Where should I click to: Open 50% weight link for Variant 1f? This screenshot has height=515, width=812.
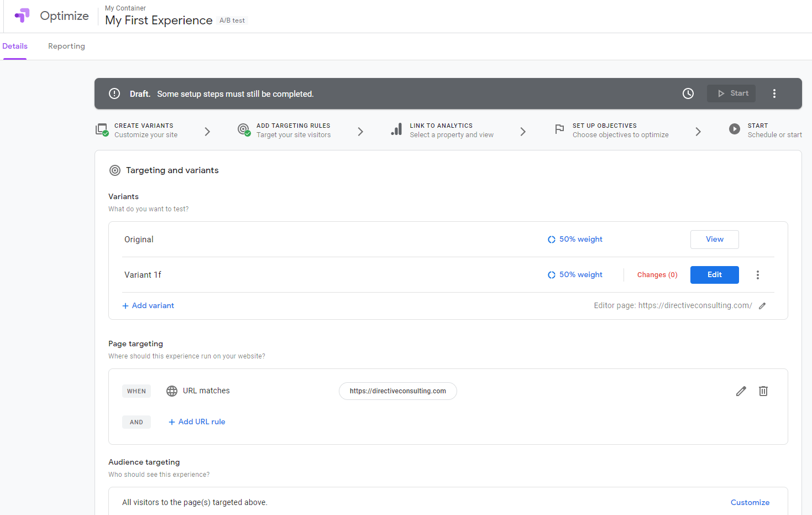point(581,274)
